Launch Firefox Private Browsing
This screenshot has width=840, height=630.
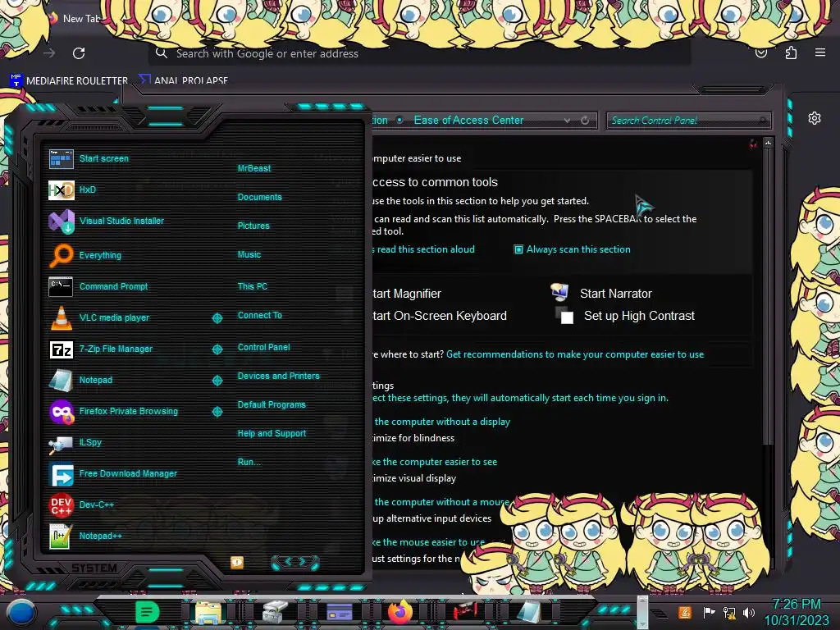pyautogui.click(x=113, y=412)
